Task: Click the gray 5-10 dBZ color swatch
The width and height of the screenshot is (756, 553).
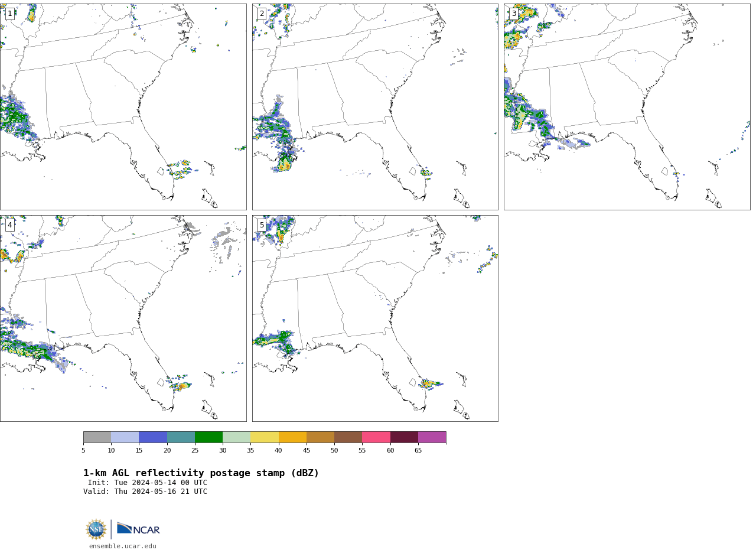Action: click(x=97, y=437)
